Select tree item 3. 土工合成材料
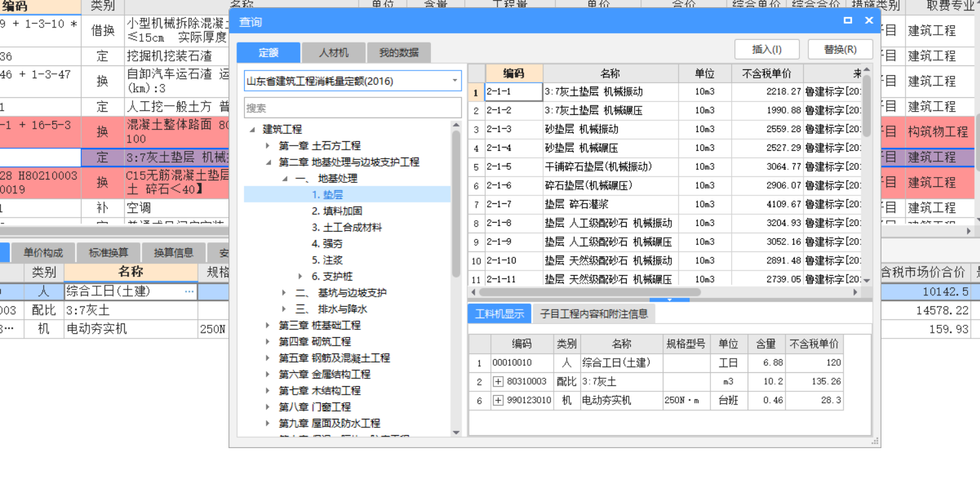 [347, 227]
